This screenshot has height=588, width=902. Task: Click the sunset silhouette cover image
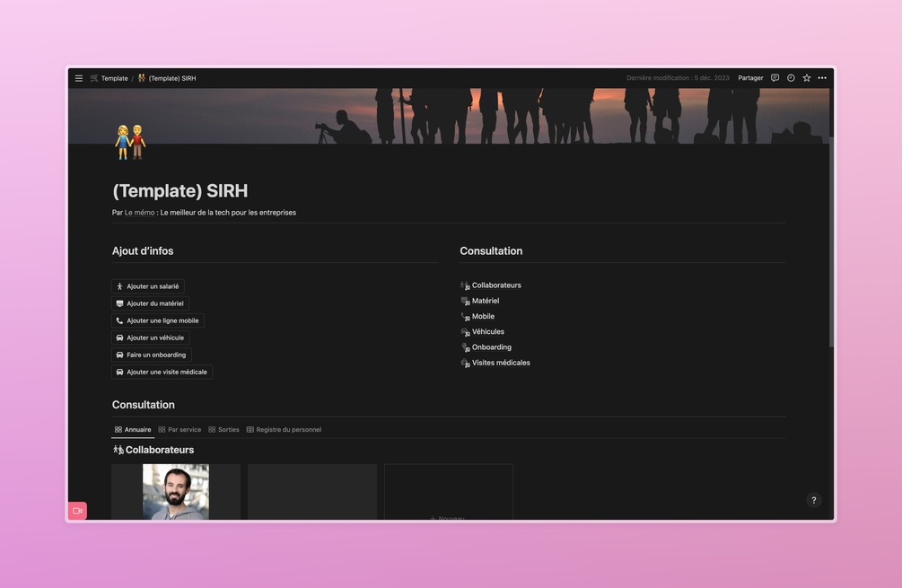tap(449, 115)
